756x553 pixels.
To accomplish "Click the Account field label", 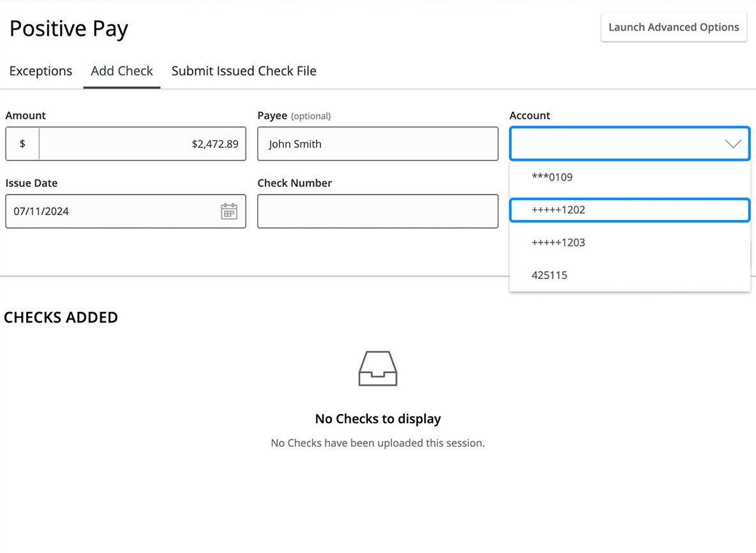I will (x=530, y=115).
